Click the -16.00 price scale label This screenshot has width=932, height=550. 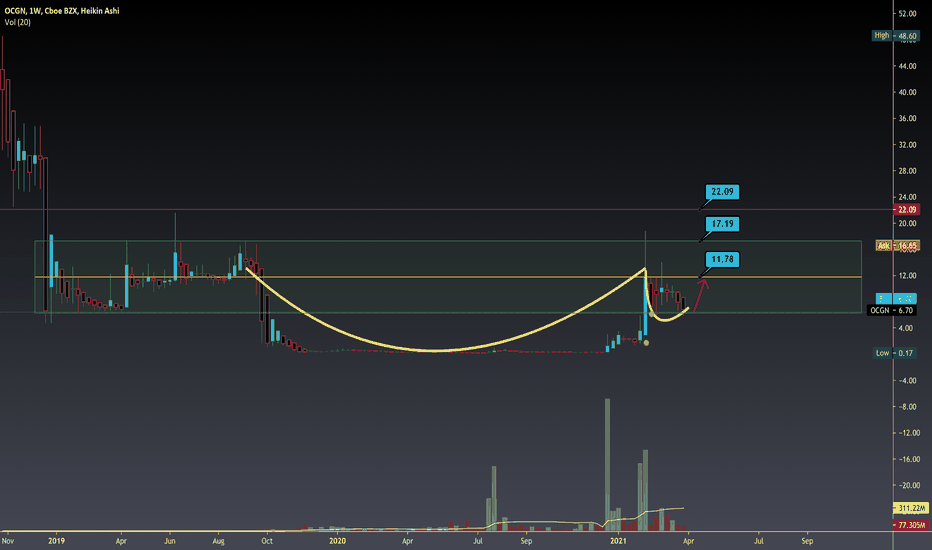(x=908, y=459)
